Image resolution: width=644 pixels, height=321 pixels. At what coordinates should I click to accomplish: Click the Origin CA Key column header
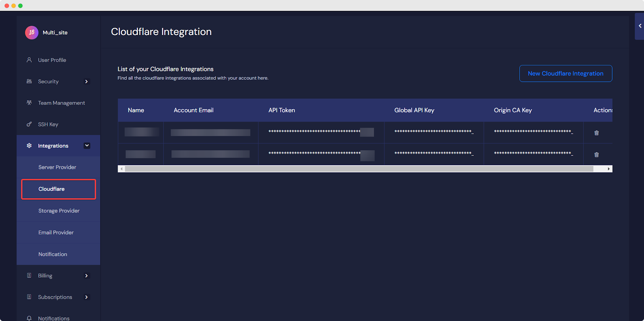click(x=513, y=110)
